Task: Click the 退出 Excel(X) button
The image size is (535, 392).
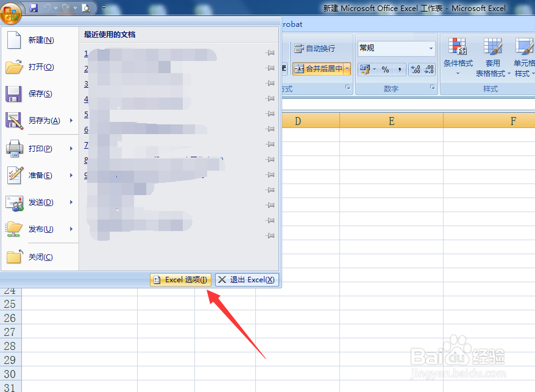Action: 247,280
